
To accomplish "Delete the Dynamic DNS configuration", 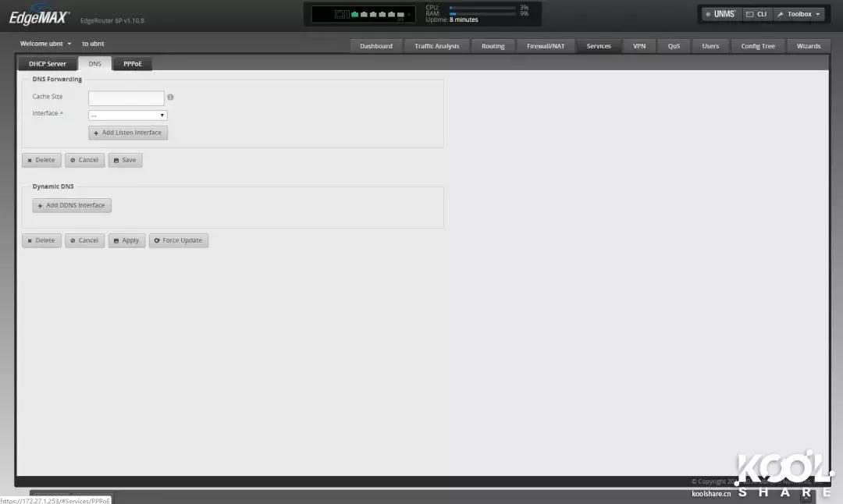I will click(41, 241).
